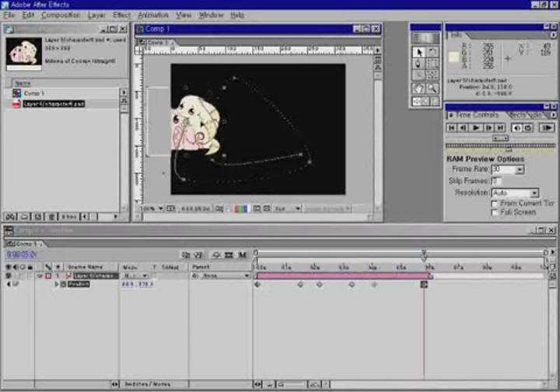
Task: Collapse layer 1 properties triangle
Action: tap(40, 276)
